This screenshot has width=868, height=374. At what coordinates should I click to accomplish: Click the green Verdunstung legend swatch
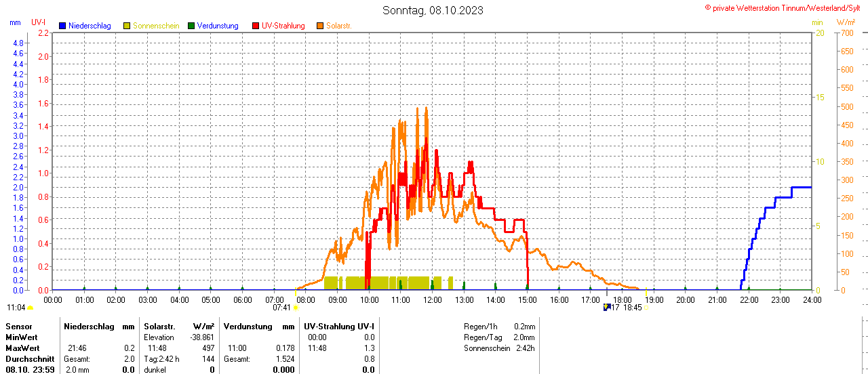pyautogui.click(x=191, y=26)
